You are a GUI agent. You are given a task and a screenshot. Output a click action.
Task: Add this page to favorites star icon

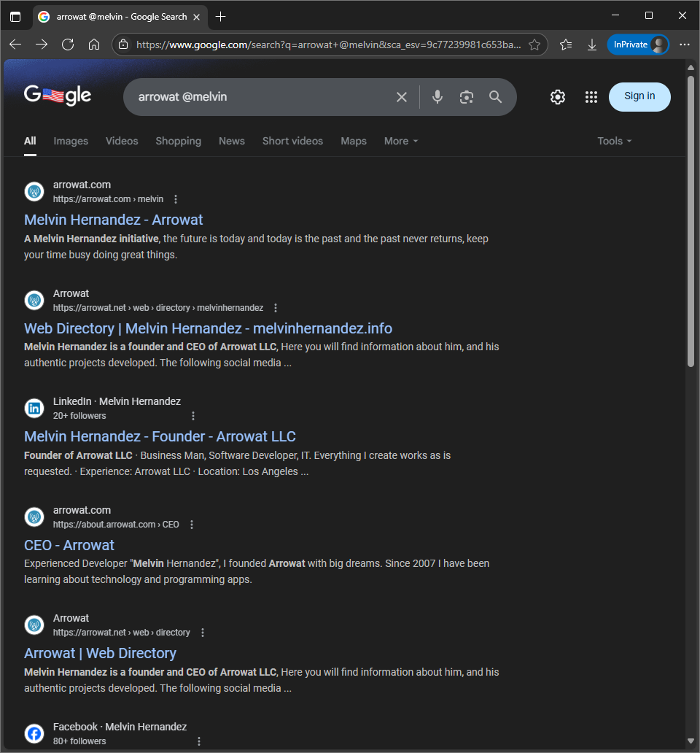coord(534,45)
